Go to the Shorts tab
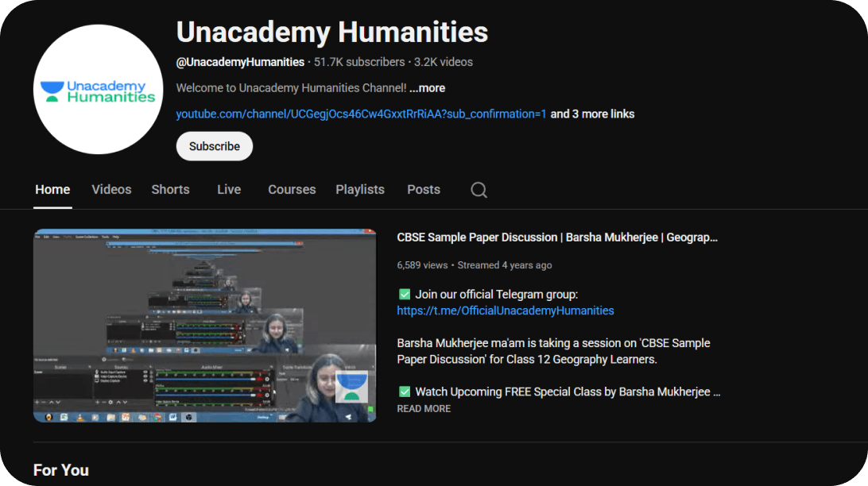This screenshot has width=868, height=486. click(x=170, y=190)
